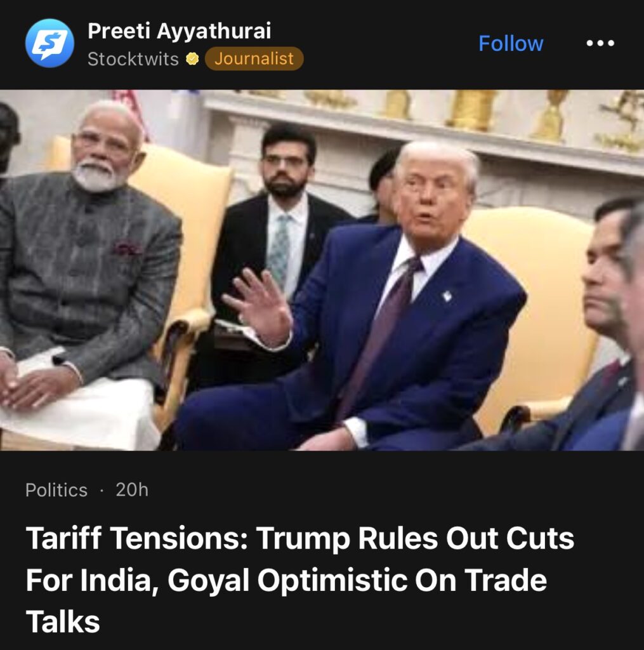Follow Preeti Ayyathurai
The height and width of the screenshot is (650, 644).
pos(511,44)
